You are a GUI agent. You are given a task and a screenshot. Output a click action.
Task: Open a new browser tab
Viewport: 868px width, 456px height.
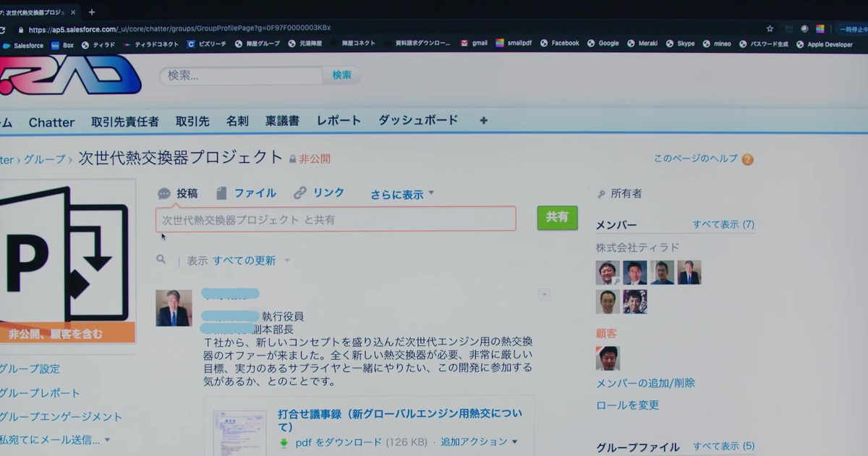pos(92,12)
